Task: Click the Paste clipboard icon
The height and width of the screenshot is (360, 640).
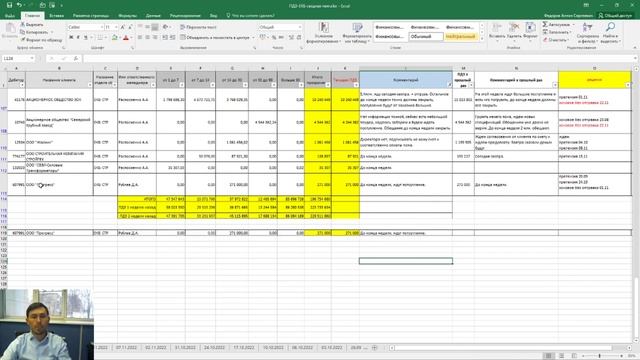Action: pos(10,31)
